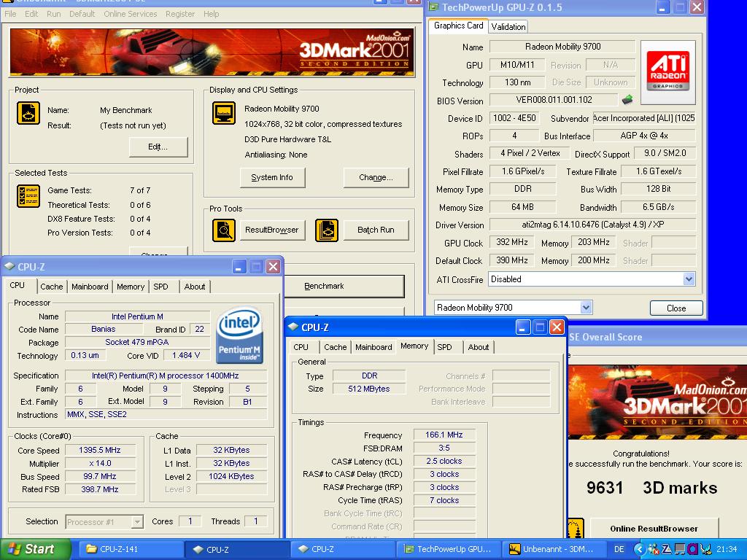Image resolution: width=747 pixels, height=560 pixels.
Task: Select Cache tab in Memory CPU-Z window
Action: pos(336,347)
